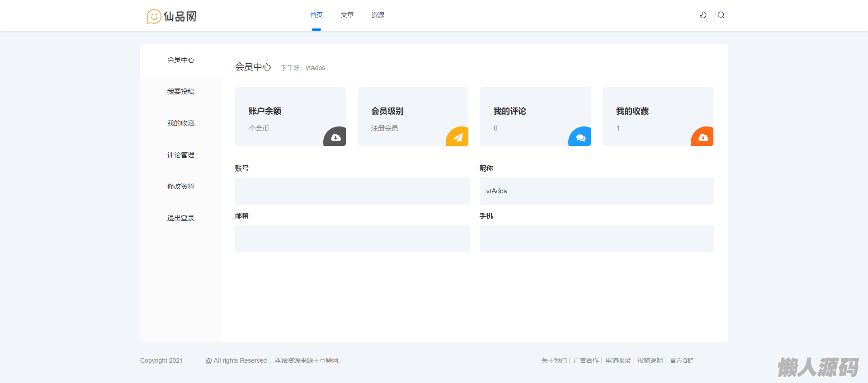Open 我要投稿 in sidebar
The image size is (868, 383).
click(x=181, y=92)
